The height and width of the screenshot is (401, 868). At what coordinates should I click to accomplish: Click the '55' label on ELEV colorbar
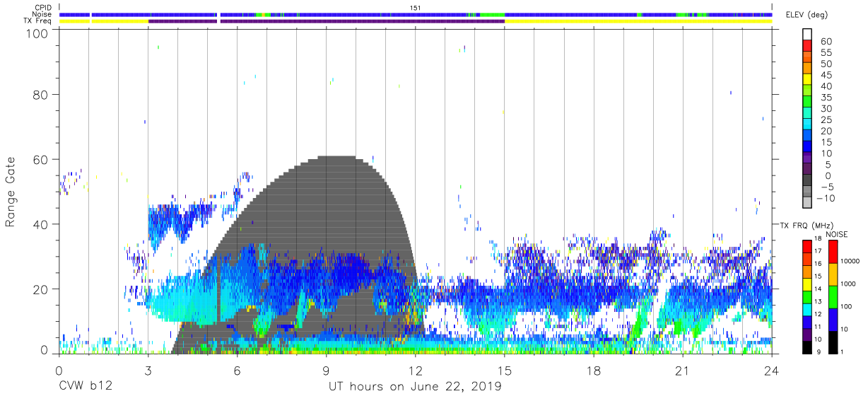826,53
